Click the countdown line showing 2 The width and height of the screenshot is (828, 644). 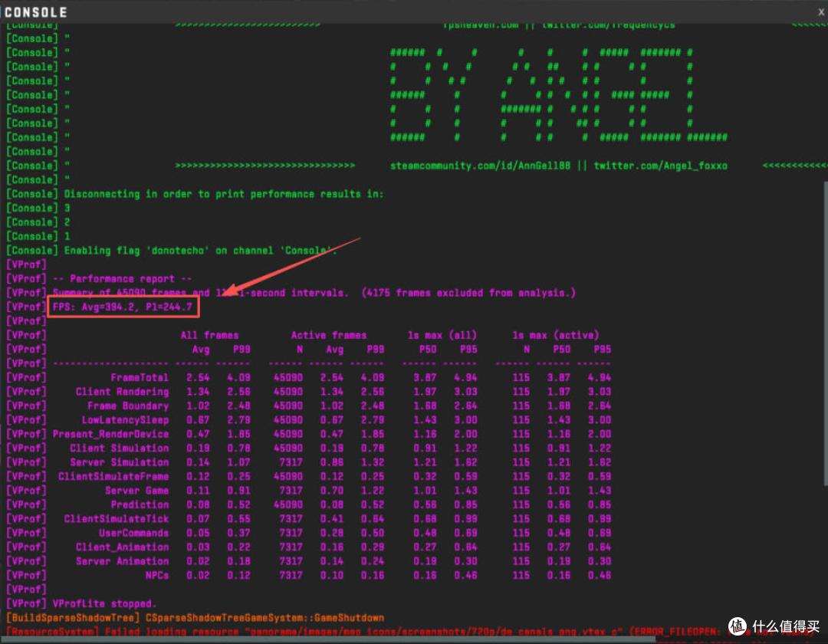pos(67,222)
